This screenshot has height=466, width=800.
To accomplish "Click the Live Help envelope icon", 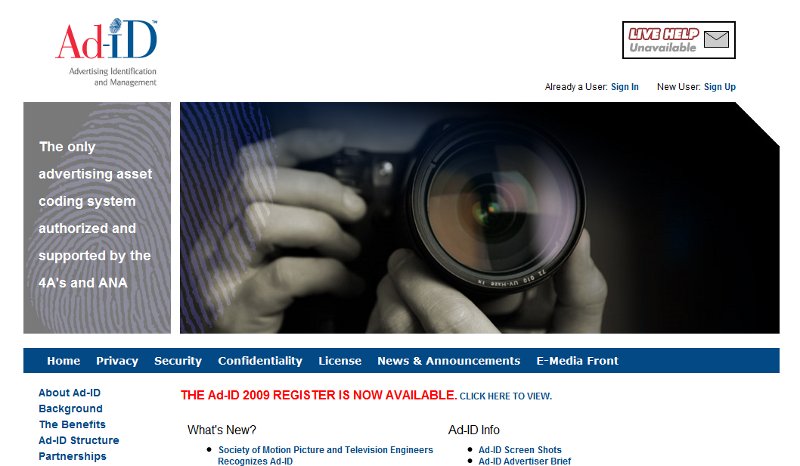I will [716, 39].
